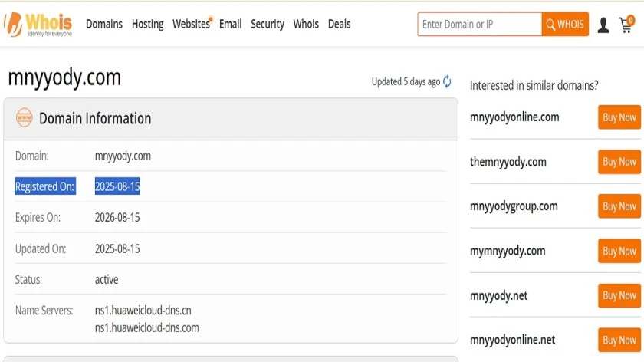Buy Now for mymnyyody.com

619,251
